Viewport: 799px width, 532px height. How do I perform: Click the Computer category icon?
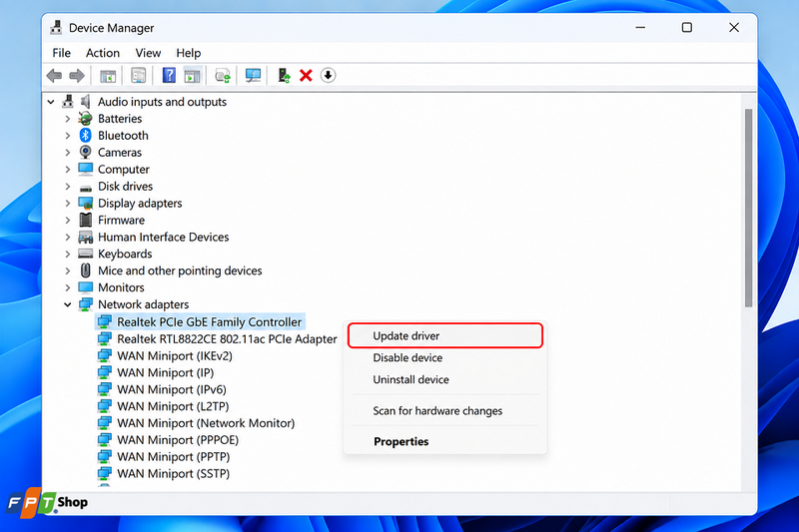click(85, 169)
